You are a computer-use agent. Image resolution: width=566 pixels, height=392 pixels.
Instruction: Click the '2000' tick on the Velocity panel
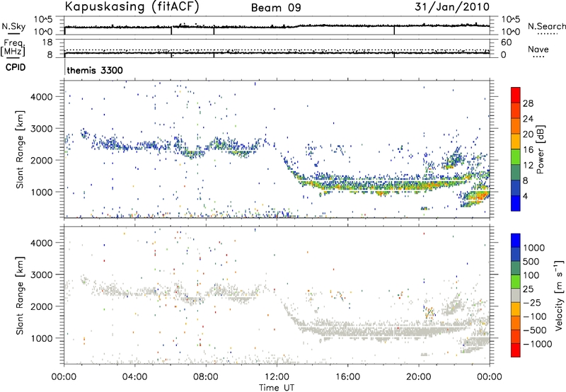(42, 306)
